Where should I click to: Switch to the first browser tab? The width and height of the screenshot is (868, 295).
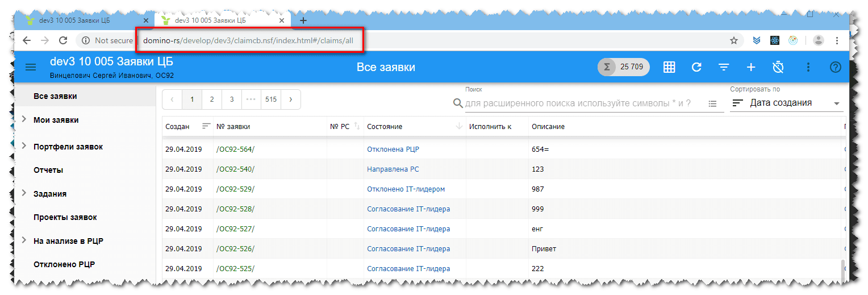pos(80,20)
